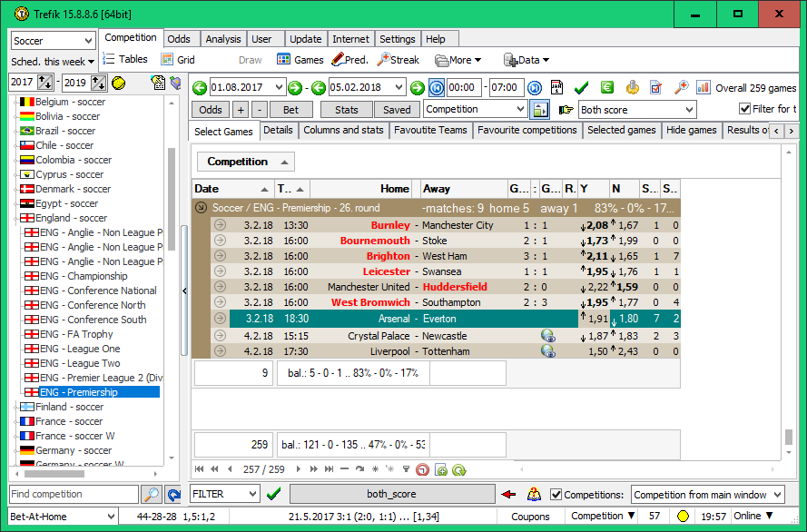Viewport: 807px width, 532px height.
Task: Click the green refresh icon in navigator bar
Action: (459, 469)
